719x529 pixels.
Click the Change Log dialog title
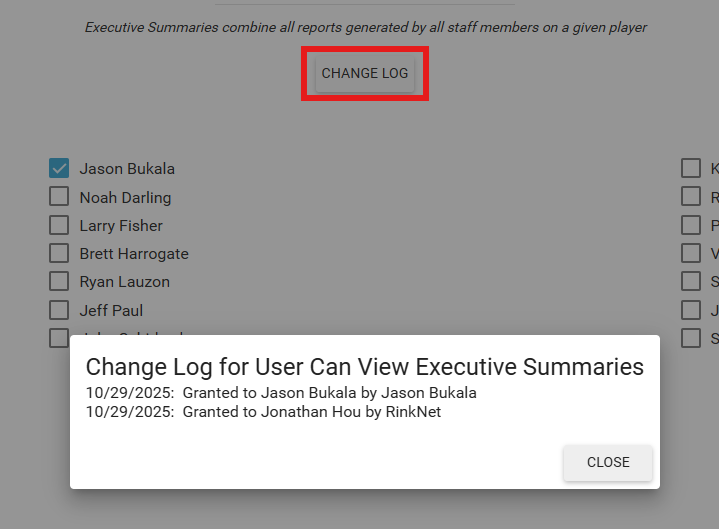[364, 366]
